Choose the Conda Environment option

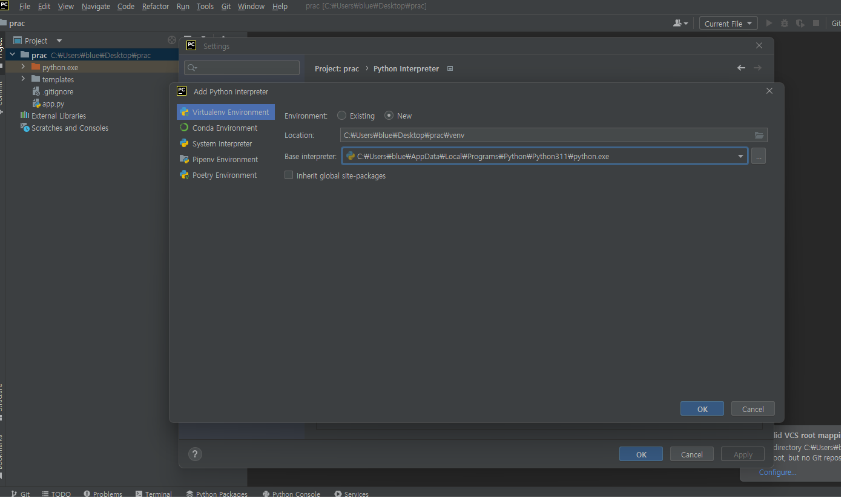point(225,128)
